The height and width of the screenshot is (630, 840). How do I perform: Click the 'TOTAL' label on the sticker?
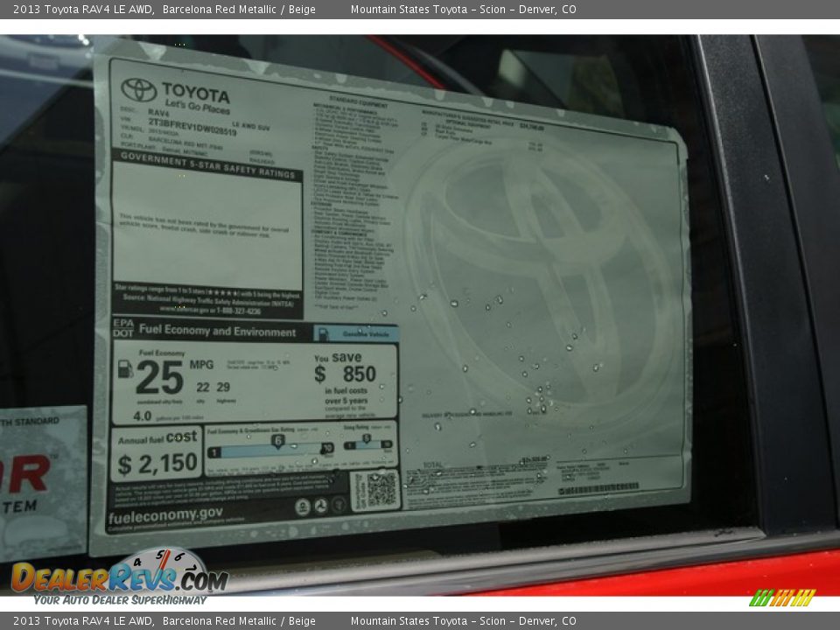[433, 465]
